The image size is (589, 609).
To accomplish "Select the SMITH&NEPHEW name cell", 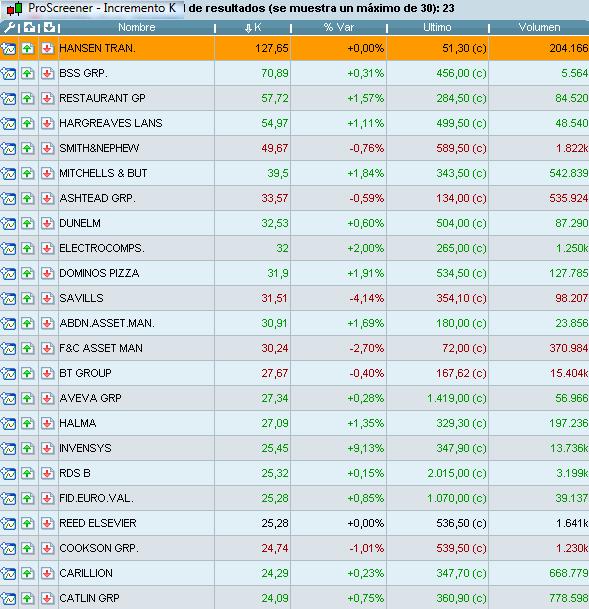I will click(136, 148).
